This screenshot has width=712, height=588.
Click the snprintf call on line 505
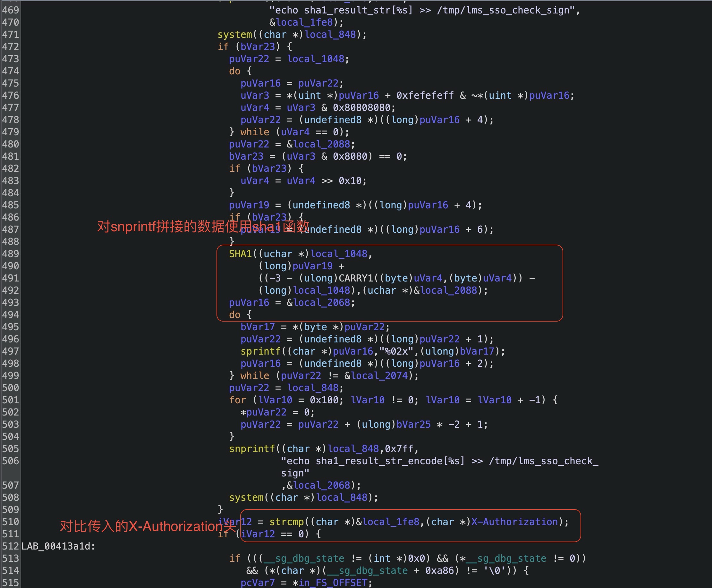[252, 449]
